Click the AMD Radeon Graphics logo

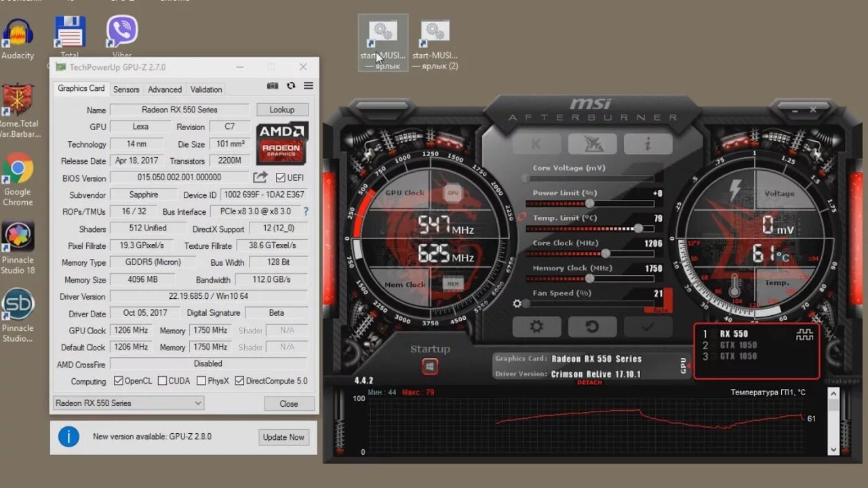(x=282, y=144)
